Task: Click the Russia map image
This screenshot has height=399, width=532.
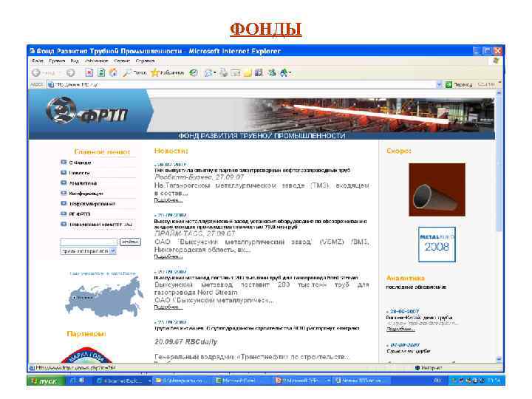Action: coord(104,296)
